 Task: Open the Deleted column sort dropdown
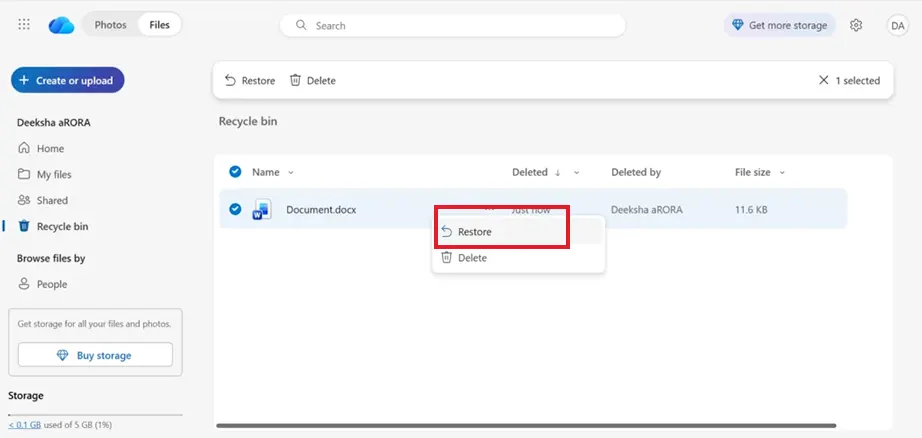tap(577, 173)
